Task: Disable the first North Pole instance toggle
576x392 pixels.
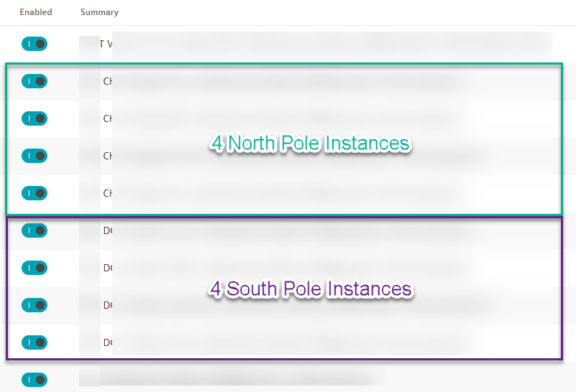Action: point(34,81)
